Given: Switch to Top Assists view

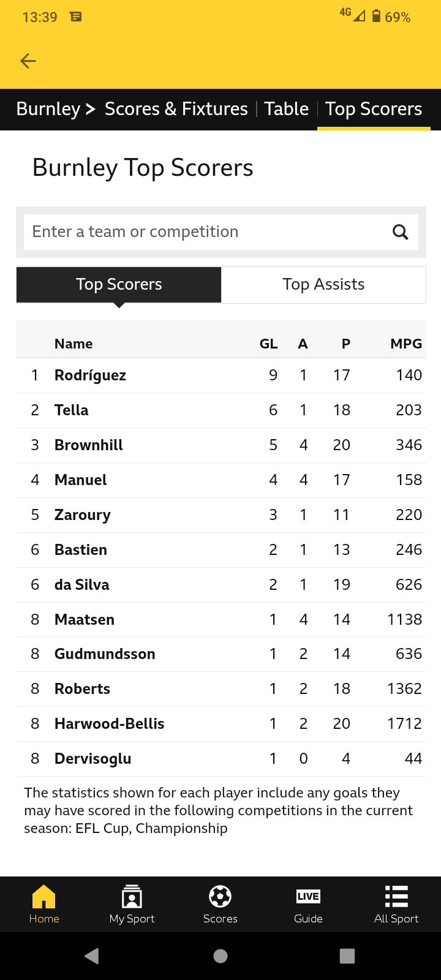Looking at the screenshot, I should [323, 284].
